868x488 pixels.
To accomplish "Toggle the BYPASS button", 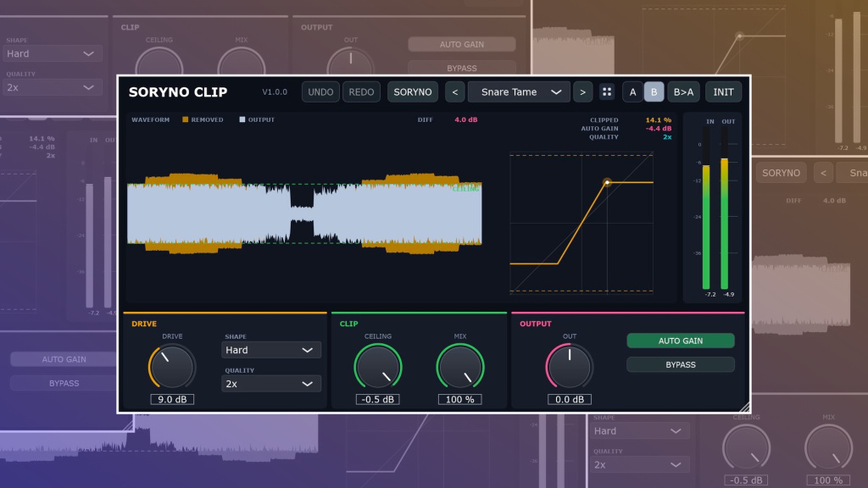I will tap(681, 364).
